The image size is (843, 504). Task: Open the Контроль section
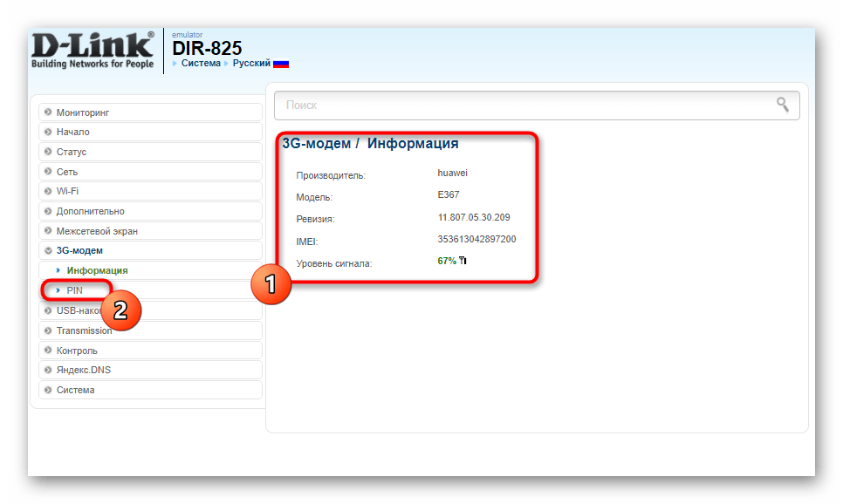coord(77,351)
